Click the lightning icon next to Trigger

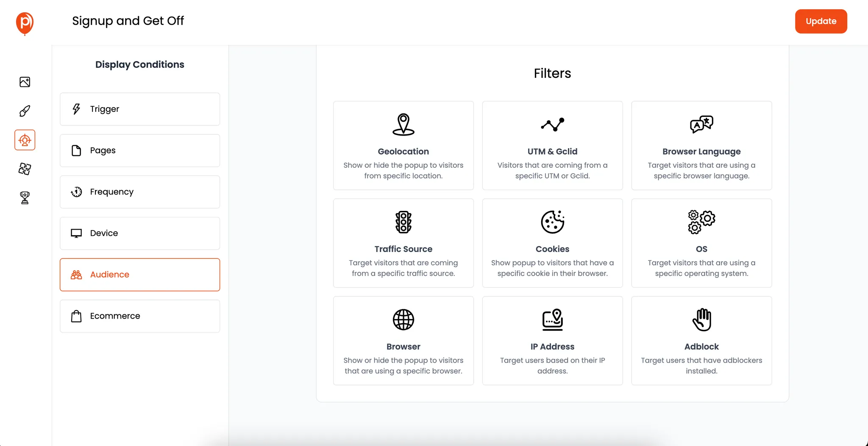coord(76,109)
